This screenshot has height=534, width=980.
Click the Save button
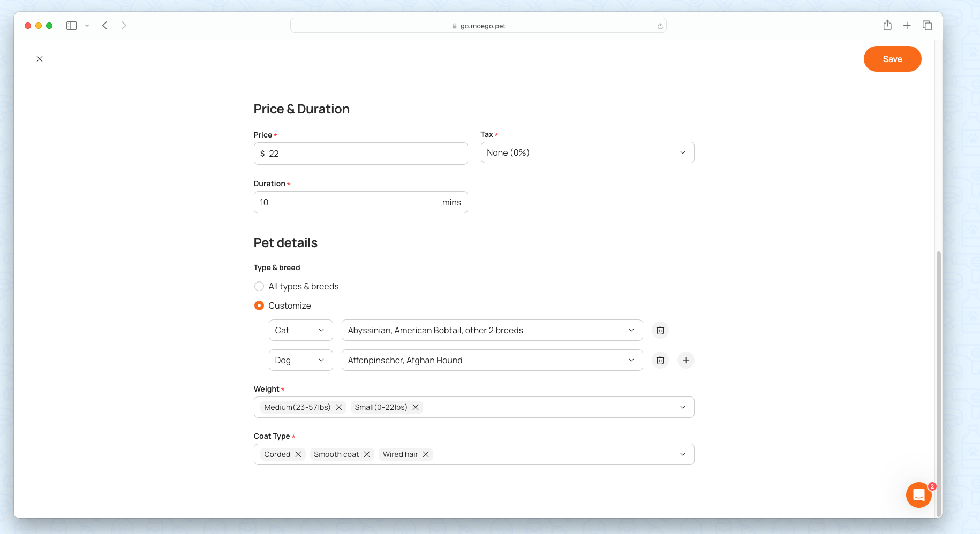pos(892,59)
